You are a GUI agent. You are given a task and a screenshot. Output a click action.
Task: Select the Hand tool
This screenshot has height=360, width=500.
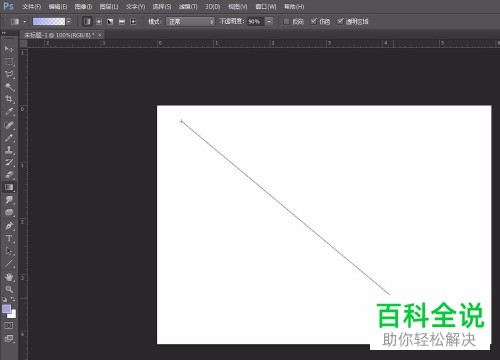point(9,277)
